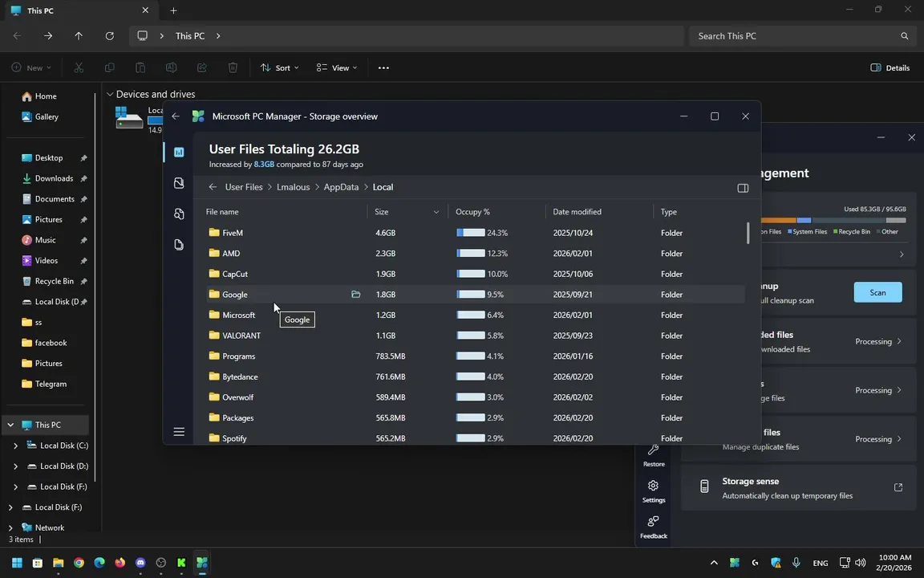This screenshot has height=578, width=924.
Task: Click the Scan button in PC Manager
Action: pyautogui.click(x=877, y=292)
